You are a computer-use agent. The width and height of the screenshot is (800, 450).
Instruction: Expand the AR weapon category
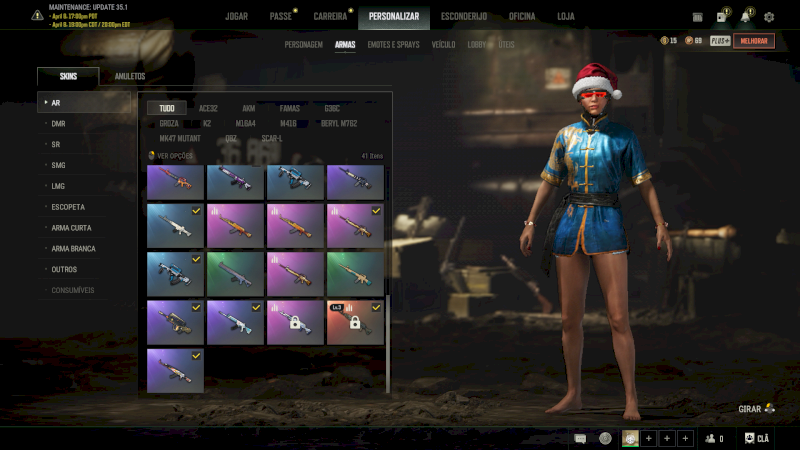tap(84, 103)
